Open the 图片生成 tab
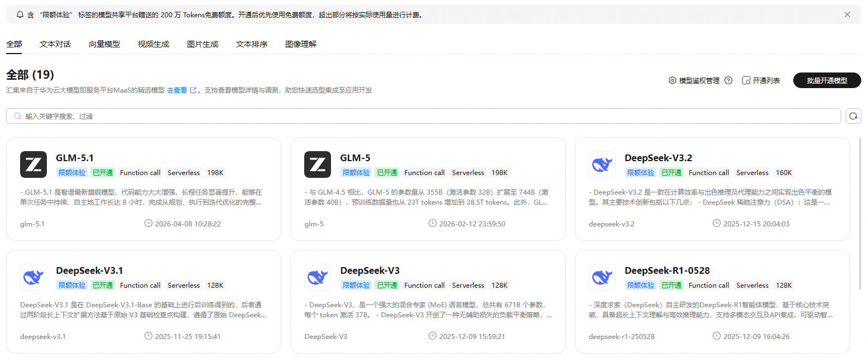This screenshot has width=868, height=358. tap(203, 44)
